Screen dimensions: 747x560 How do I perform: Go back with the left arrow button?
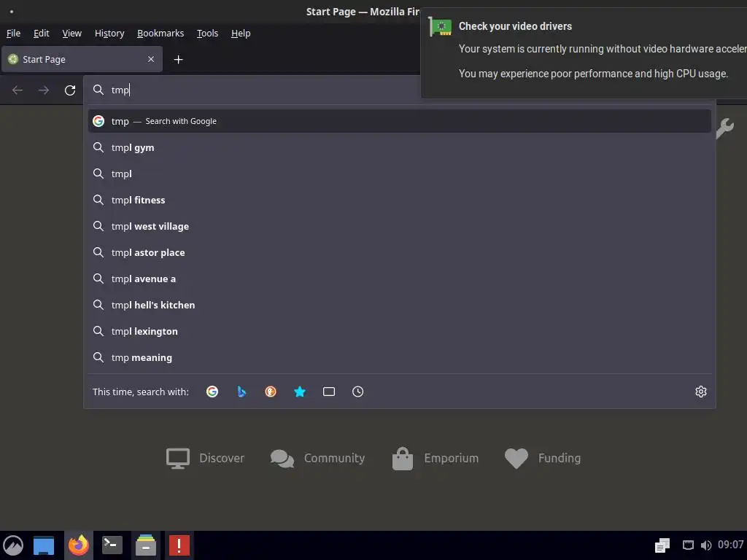click(18, 90)
